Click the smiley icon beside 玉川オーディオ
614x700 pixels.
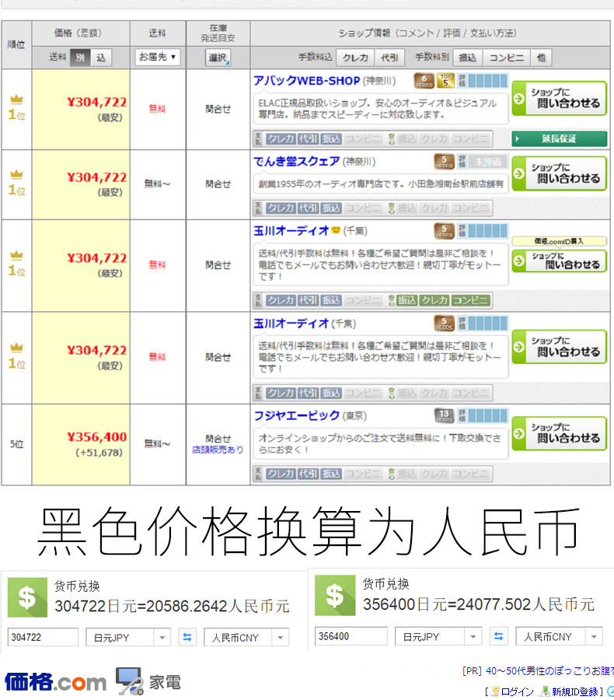[336, 230]
